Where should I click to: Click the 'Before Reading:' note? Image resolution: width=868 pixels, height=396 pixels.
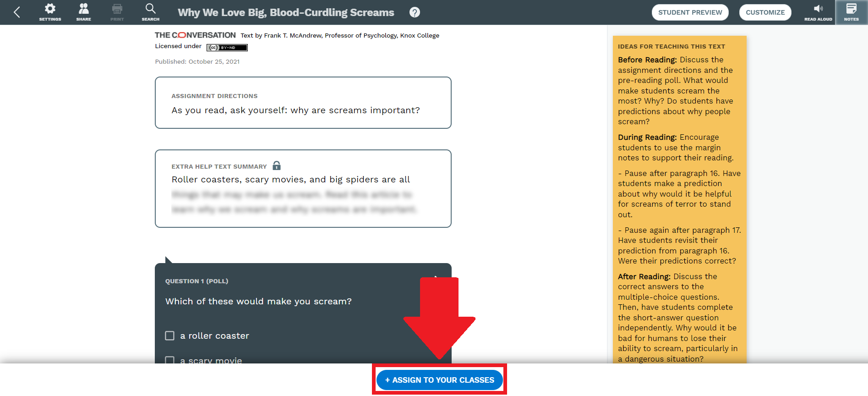tap(647, 60)
